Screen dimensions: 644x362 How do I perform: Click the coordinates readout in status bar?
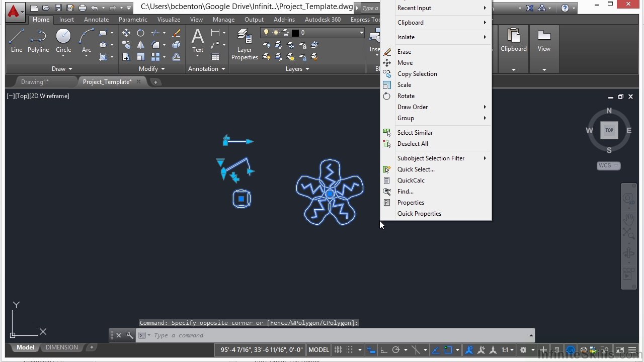pyautogui.click(x=262, y=350)
